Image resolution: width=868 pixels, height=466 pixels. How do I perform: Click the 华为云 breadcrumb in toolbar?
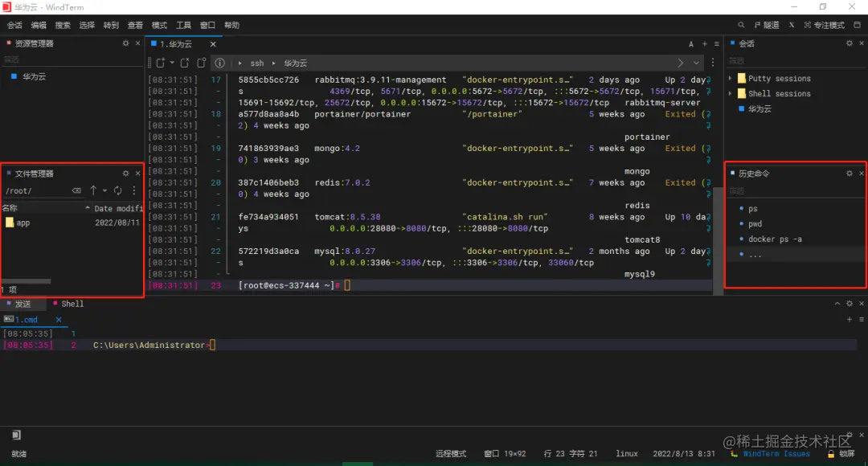coord(296,63)
